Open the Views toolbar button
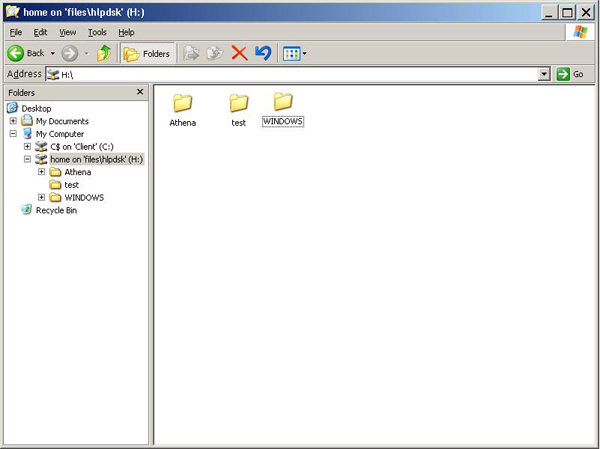This screenshot has height=449, width=600. pyautogui.click(x=292, y=54)
